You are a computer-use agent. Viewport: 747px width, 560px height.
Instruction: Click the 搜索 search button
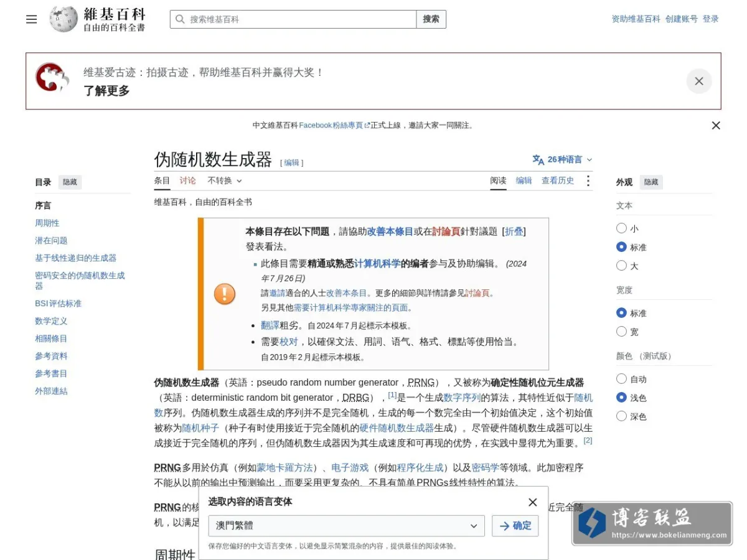point(431,19)
